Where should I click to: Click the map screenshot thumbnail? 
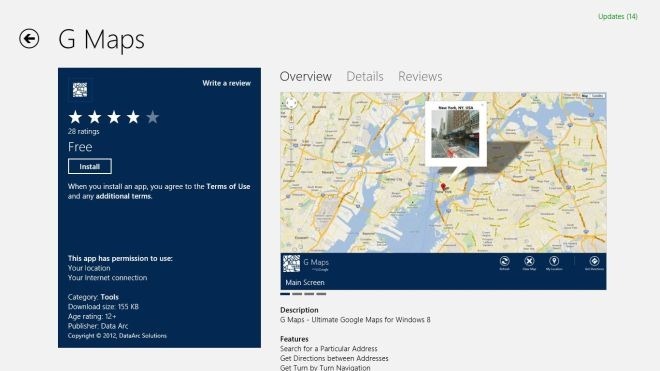(443, 191)
